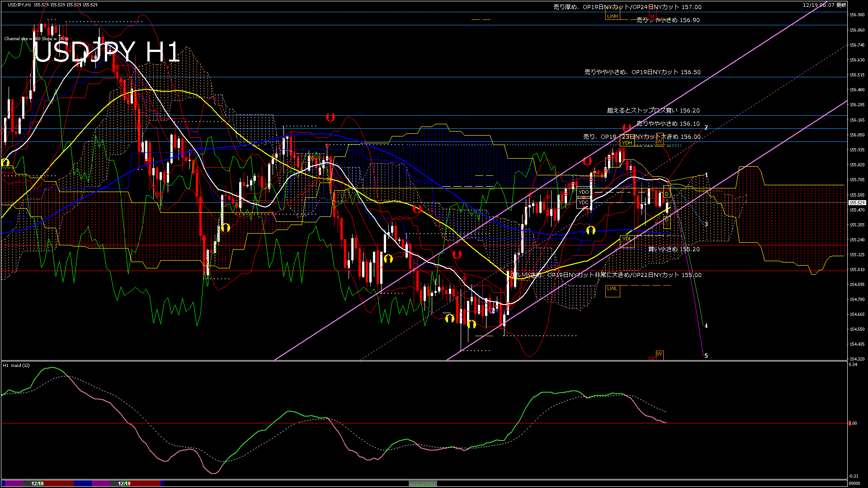This screenshot has width=868, height=488.
Task: Select the white YDO marker box
Action: (x=584, y=192)
